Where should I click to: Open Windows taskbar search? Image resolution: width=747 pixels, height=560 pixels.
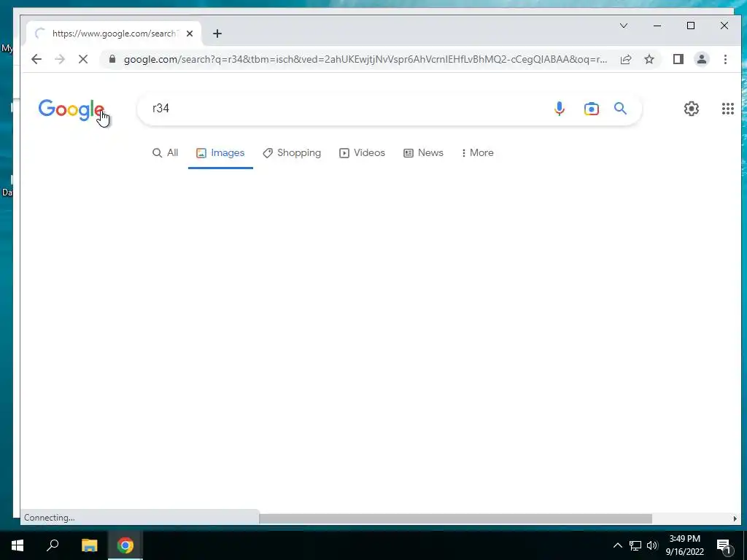click(x=53, y=545)
